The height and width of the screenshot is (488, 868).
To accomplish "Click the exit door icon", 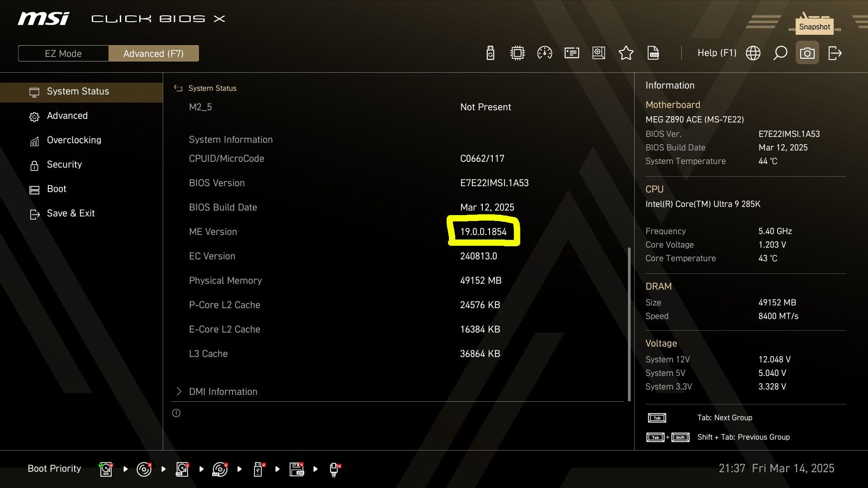I will pyautogui.click(x=835, y=53).
